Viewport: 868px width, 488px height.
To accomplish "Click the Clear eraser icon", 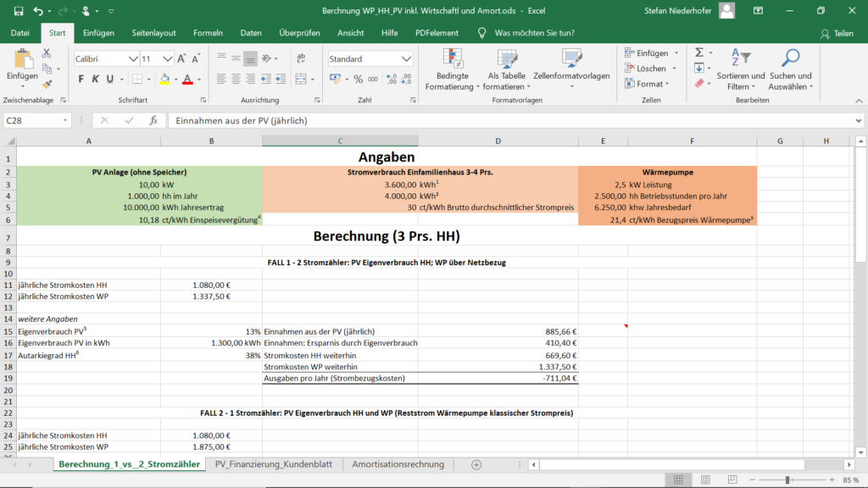I will tap(699, 84).
